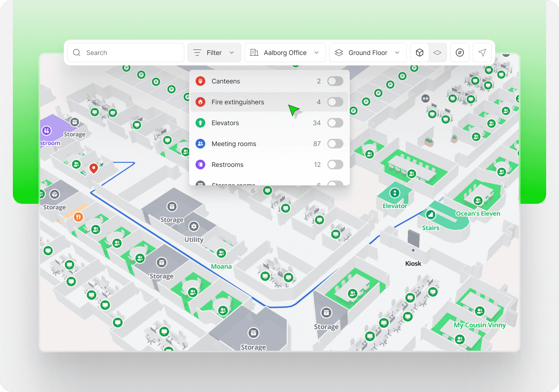The width and height of the screenshot is (559, 392).
Task: Select the Canteens filter entry
Action: click(x=269, y=81)
